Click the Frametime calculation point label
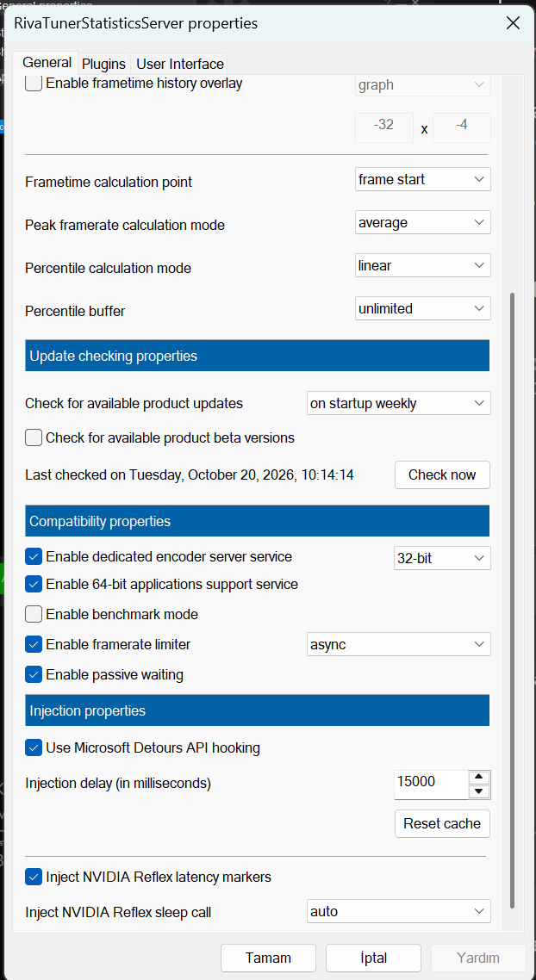This screenshot has height=980, width=536. (109, 183)
